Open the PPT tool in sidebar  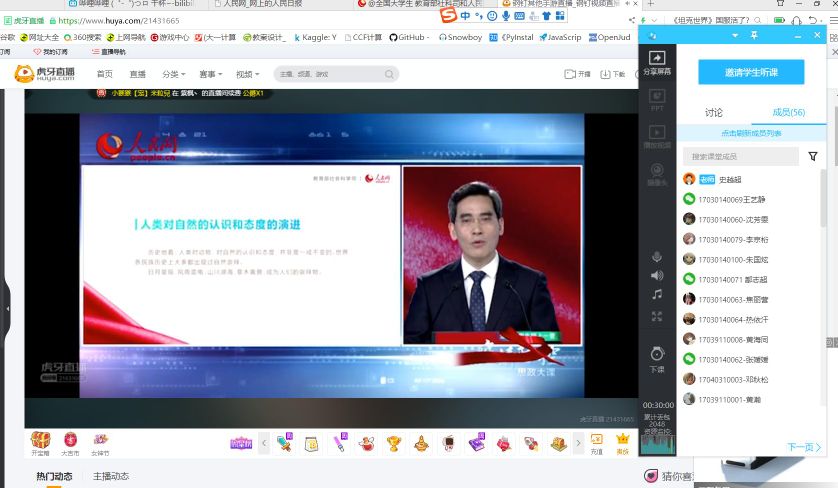[x=657, y=99]
